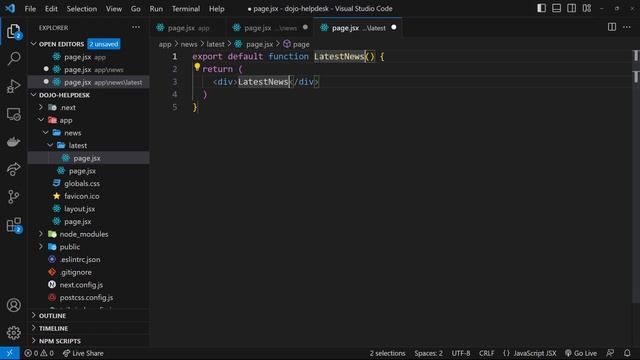Screen dimensions: 640x360
Task: Open the Live Share view in activity bar
Action: tap(13, 169)
